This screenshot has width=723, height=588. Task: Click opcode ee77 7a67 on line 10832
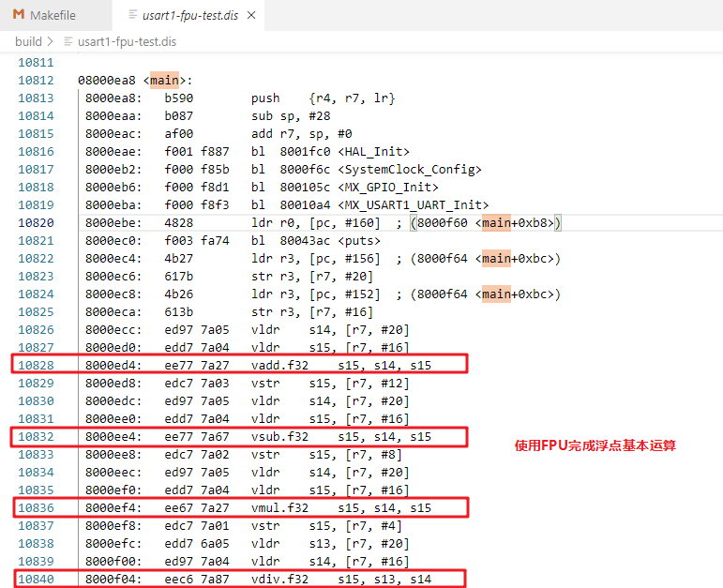pos(197,436)
